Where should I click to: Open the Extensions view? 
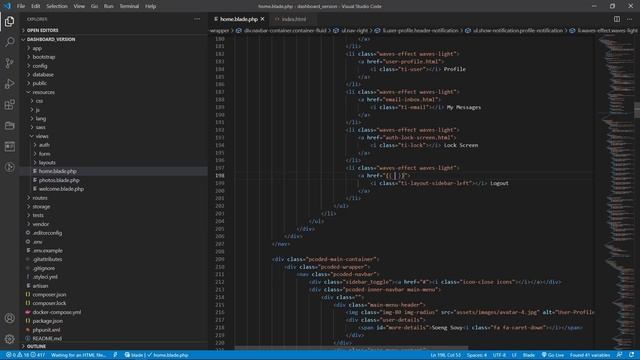[x=9, y=104]
